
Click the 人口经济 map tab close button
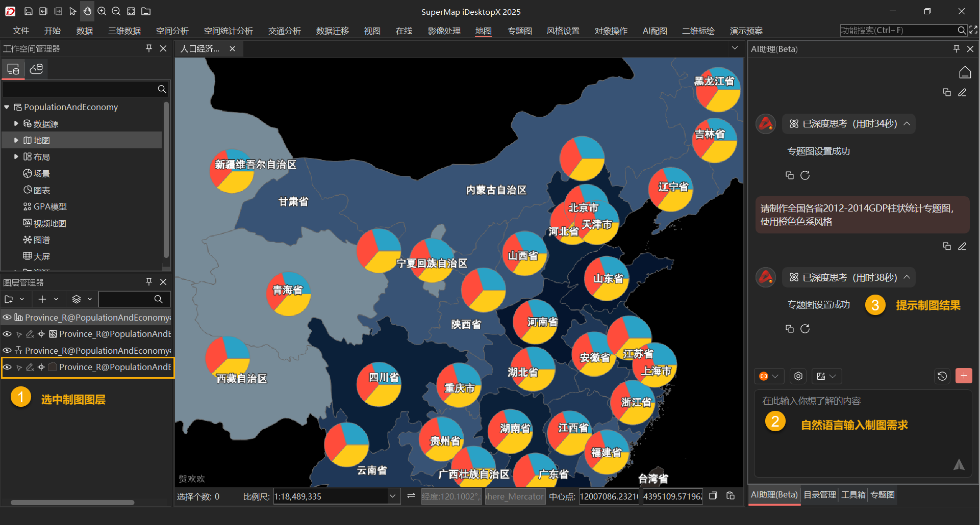232,49
